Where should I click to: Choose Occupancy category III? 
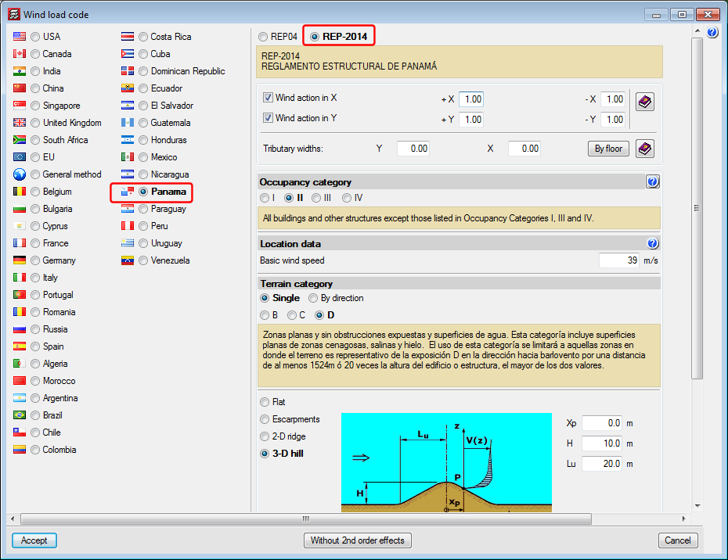pyautogui.click(x=316, y=199)
